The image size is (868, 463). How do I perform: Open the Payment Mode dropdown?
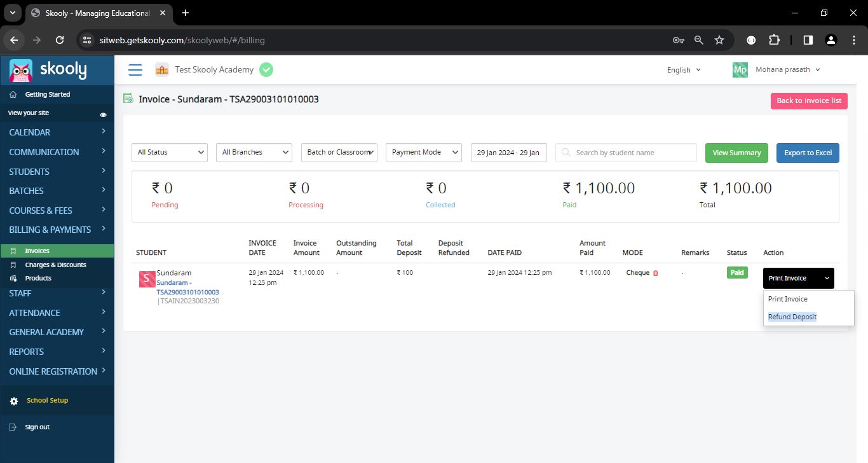pos(424,153)
